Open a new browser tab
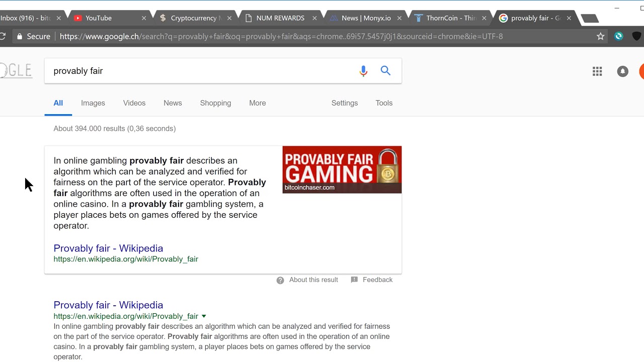Image resolution: width=644 pixels, height=362 pixels. point(590,19)
